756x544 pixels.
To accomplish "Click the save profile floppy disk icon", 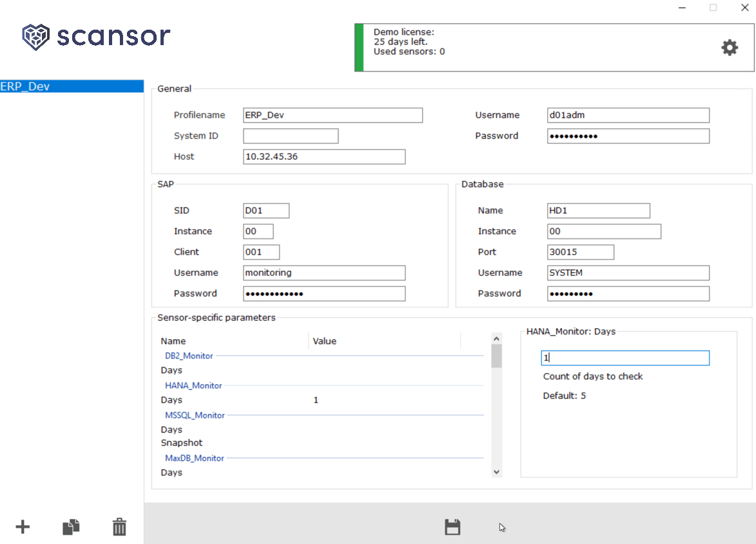I will coord(452,527).
